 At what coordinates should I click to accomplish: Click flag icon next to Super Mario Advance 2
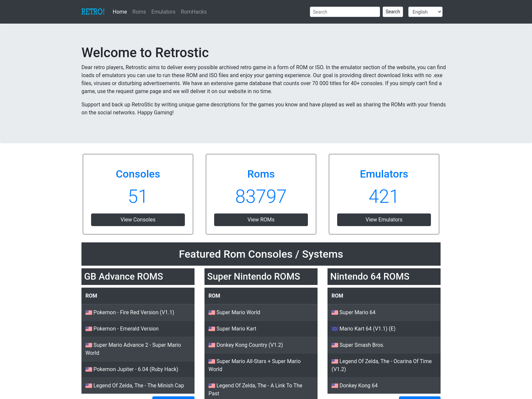pos(89,345)
